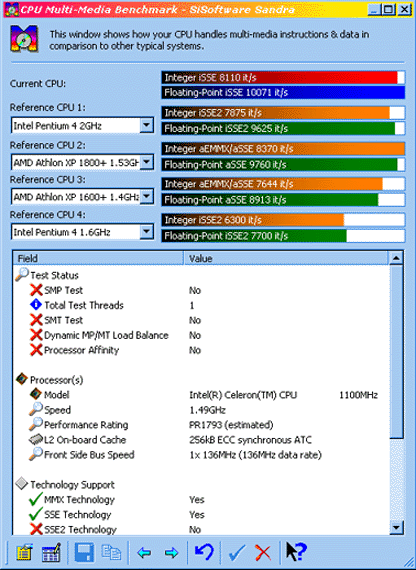Screen dimensions: 416x570
Task: Click the copy documents icon
Action: 111,553
